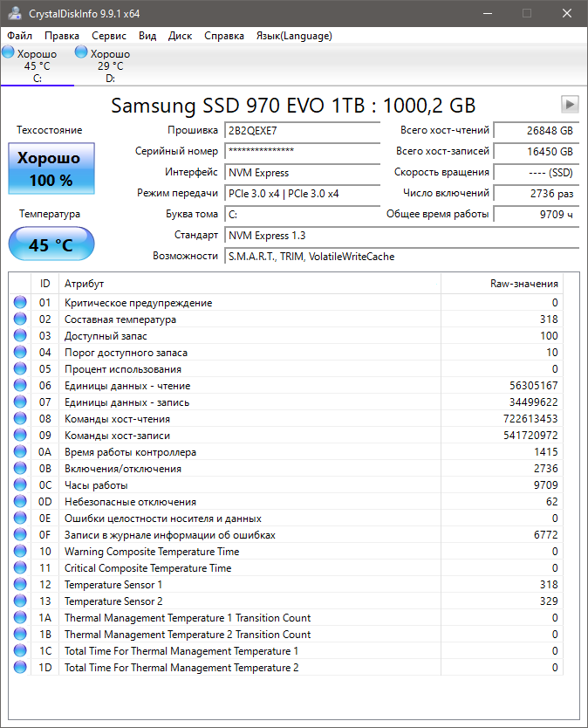Click status icon of Составная температура row
588x728 pixels.
pos(20,319)
